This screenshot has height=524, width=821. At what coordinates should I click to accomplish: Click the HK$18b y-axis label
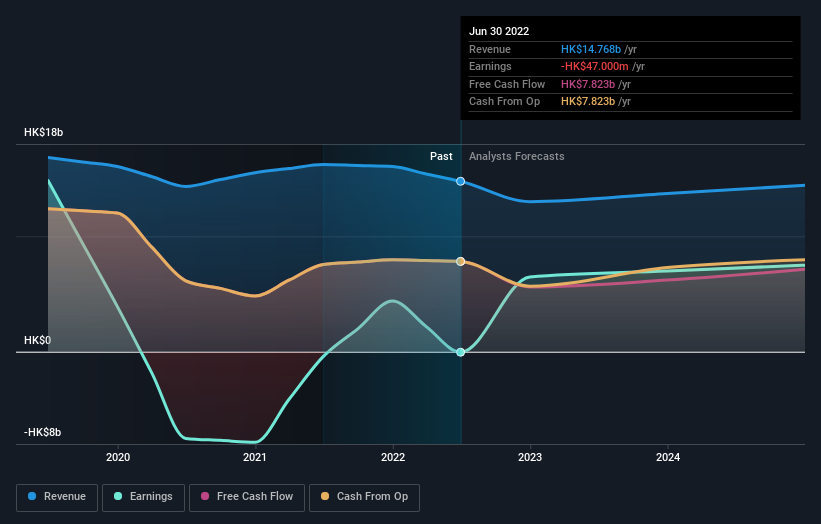pyautogui.click(x=43, y=132)
